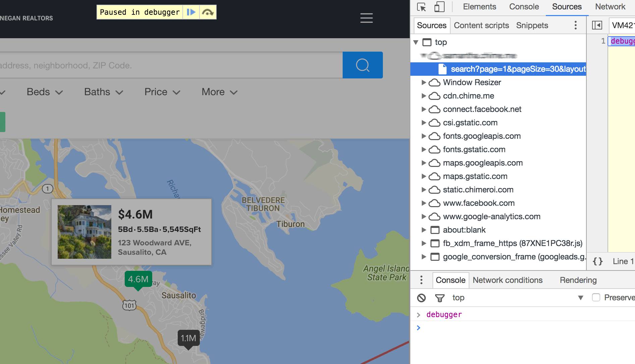Image resolution: width=635 pixels, height=364 pixels.
Task: Open Sources pane three-dot menu
Action: 576,25
